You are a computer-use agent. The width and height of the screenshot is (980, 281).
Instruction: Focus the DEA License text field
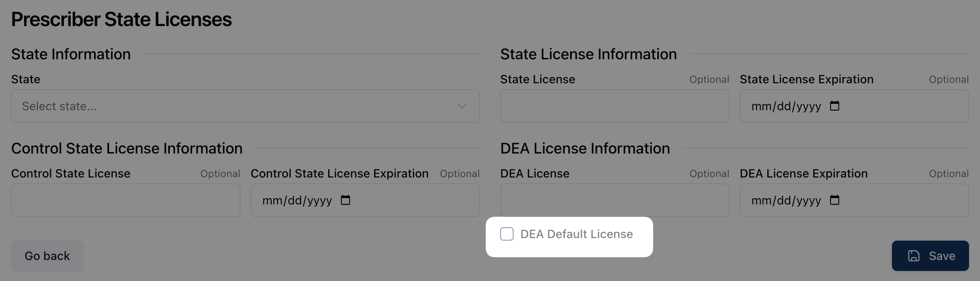click(x=614, y=200)
